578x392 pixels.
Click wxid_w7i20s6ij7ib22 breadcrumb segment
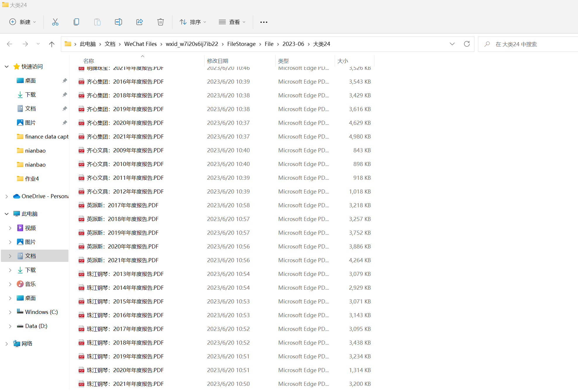(192, 44)
